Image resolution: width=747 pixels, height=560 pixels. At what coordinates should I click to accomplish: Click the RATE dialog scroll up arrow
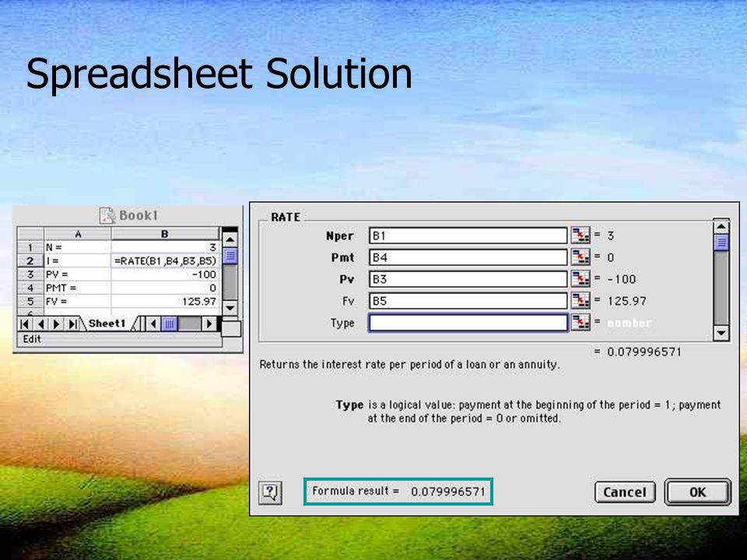(x=721, y=226)
